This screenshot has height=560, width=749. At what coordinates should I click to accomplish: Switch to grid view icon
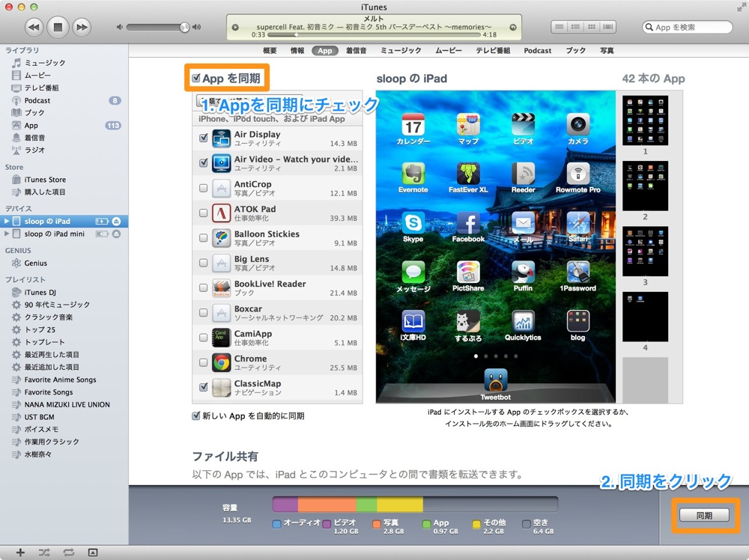coord(592,27)
